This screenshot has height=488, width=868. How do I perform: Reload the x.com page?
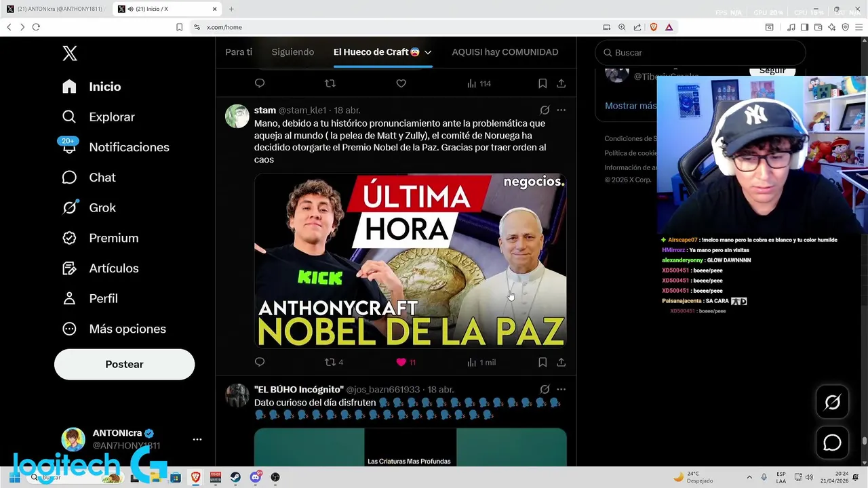point(36,27)
